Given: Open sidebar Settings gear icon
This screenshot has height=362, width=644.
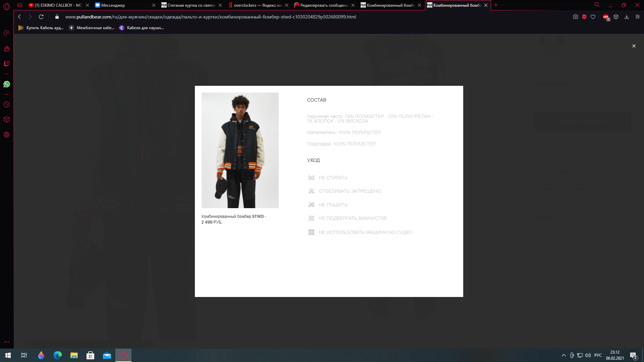Looking at the screenshot, I should point(7,135).
